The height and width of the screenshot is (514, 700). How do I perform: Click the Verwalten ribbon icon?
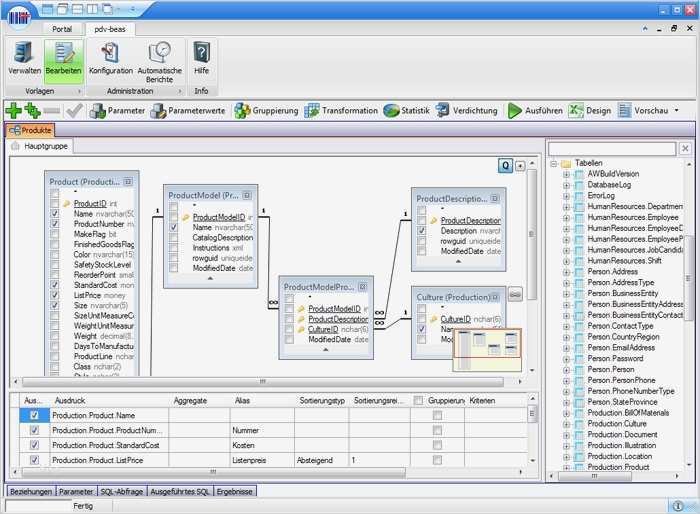(x=24, y=59)
